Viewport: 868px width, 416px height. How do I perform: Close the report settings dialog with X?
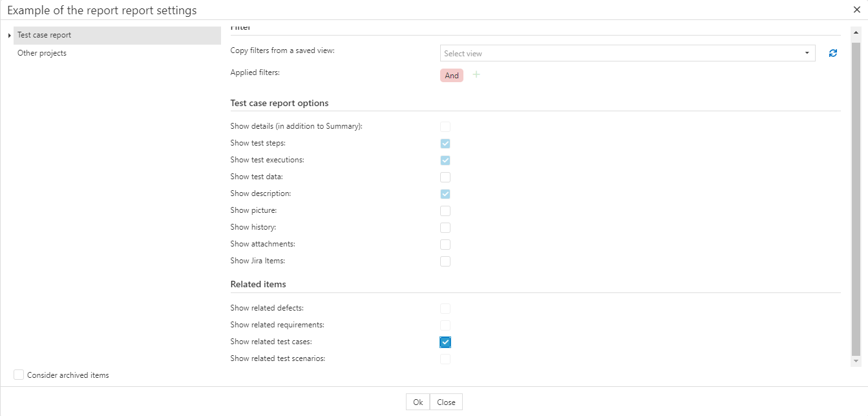click(856, 10)
